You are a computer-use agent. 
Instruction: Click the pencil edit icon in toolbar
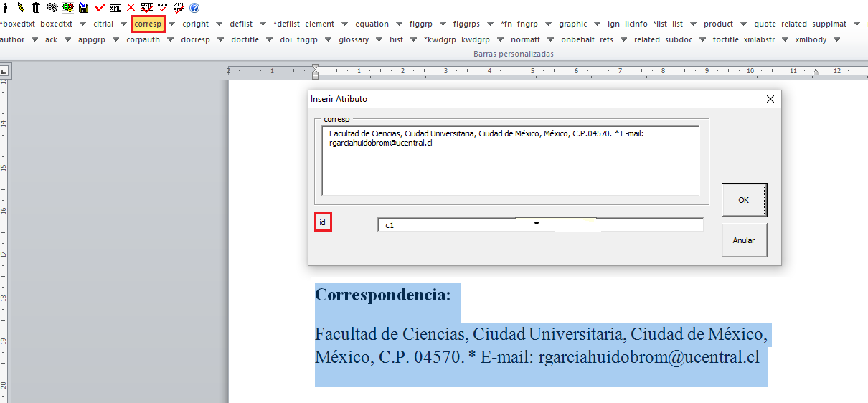coord(21,7)
